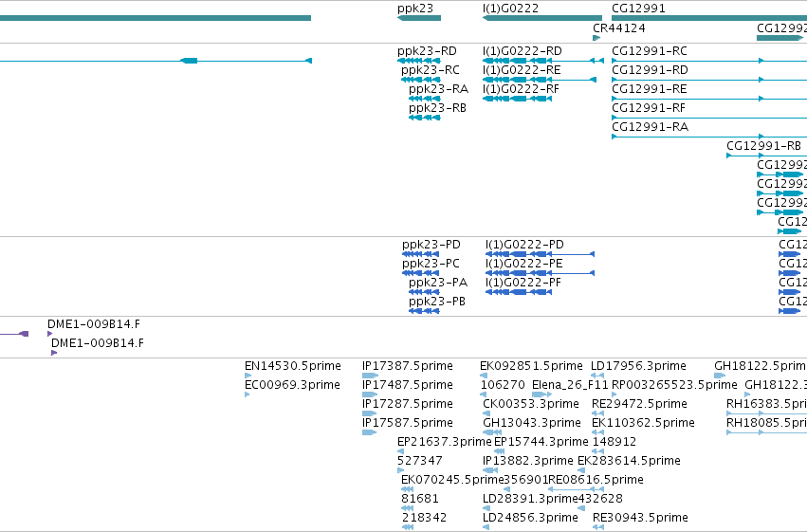Select transcript label ppk23-RD
Screen dimensions: 807x532
click(427, 51)
